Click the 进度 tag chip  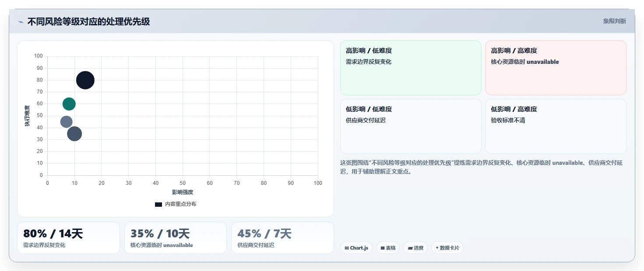[x=415, y=248]
